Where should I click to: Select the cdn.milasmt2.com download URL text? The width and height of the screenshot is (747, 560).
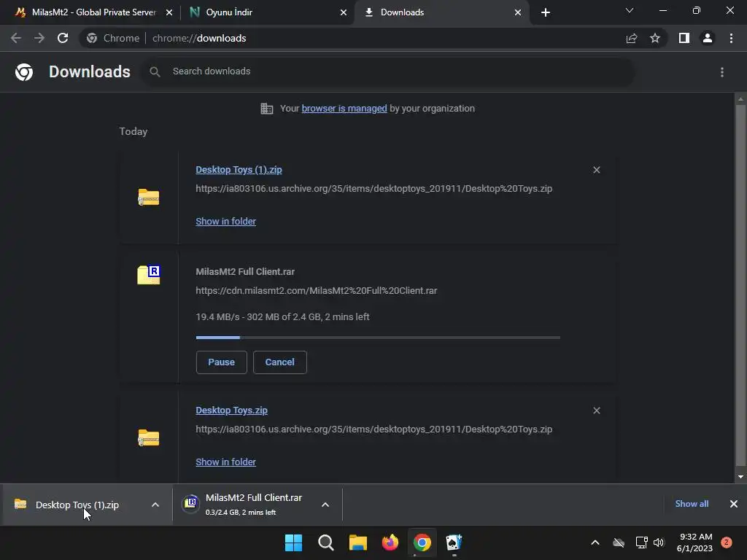pos(317,290)
